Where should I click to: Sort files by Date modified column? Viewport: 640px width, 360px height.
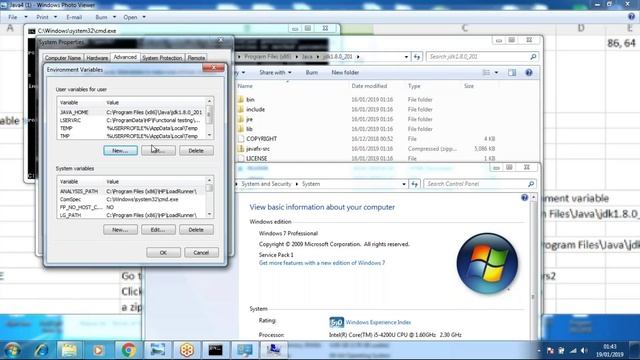369,86
